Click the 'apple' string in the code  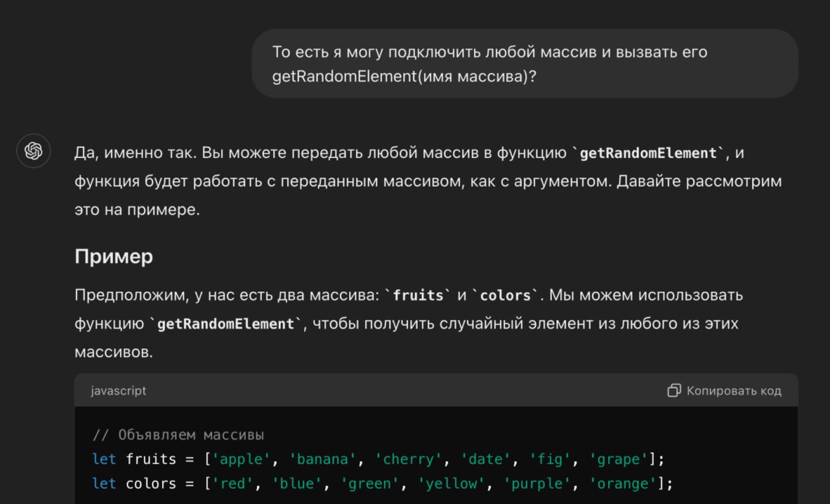pyautogui.click(x=241, y=459)
